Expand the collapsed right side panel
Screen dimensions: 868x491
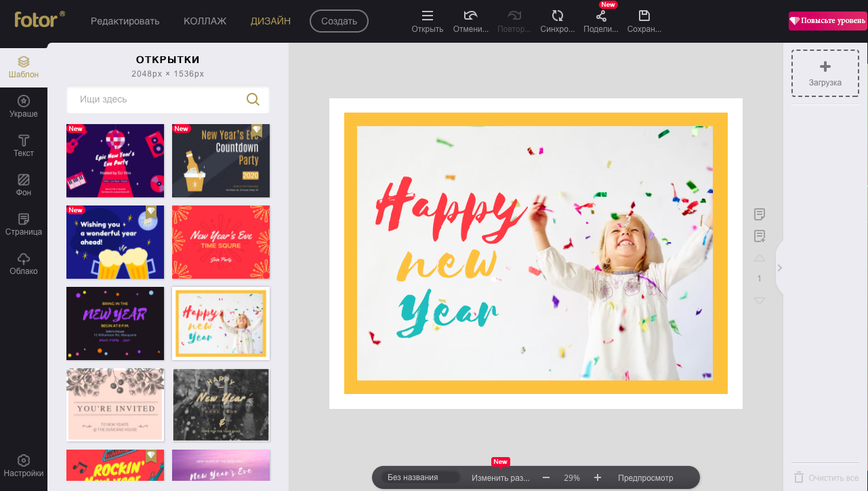(779, 268)
